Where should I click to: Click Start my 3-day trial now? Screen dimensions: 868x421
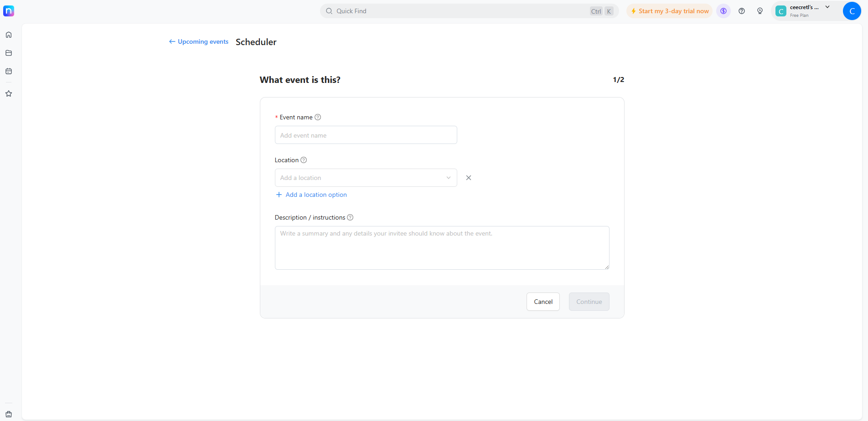(669, 10)
